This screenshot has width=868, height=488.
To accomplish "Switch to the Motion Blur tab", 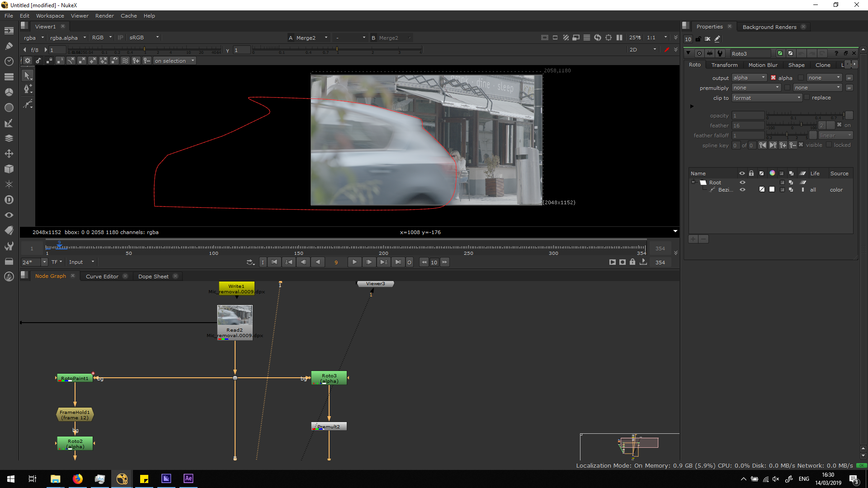I will click(763, 65).
